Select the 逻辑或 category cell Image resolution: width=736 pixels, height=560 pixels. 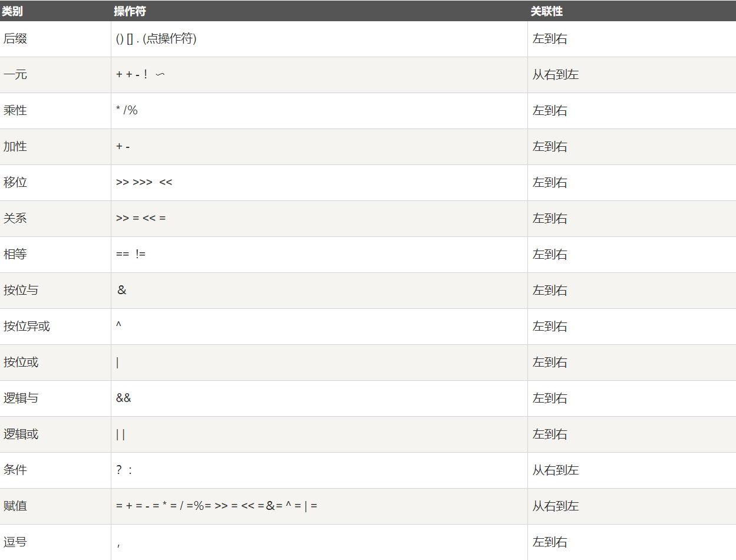tap(55, 434)
